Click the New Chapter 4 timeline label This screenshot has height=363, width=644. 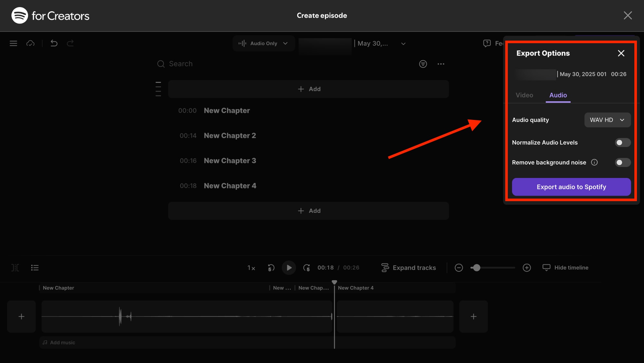355,288
